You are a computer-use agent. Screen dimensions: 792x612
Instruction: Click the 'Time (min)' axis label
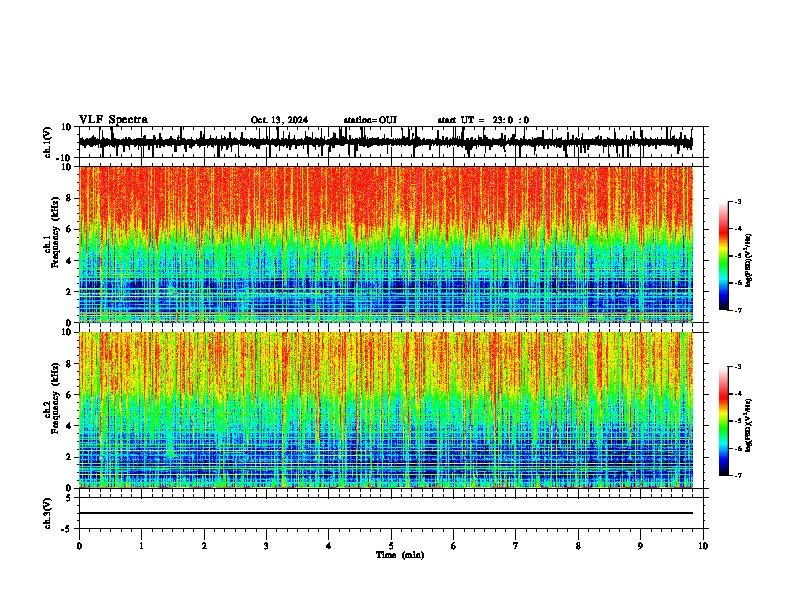(400, 555)
